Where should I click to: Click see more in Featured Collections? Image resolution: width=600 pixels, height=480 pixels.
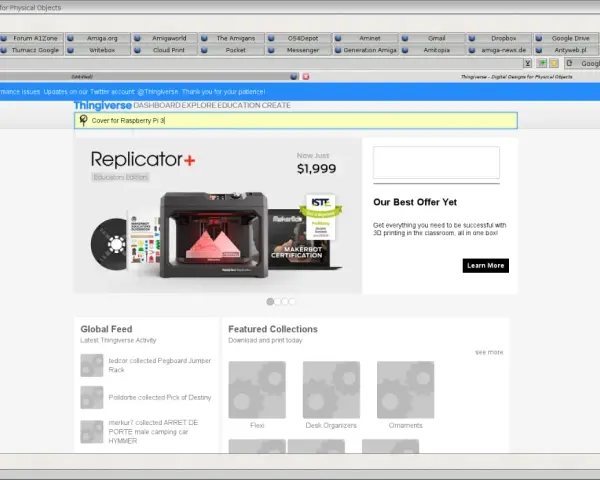[489, 352]
